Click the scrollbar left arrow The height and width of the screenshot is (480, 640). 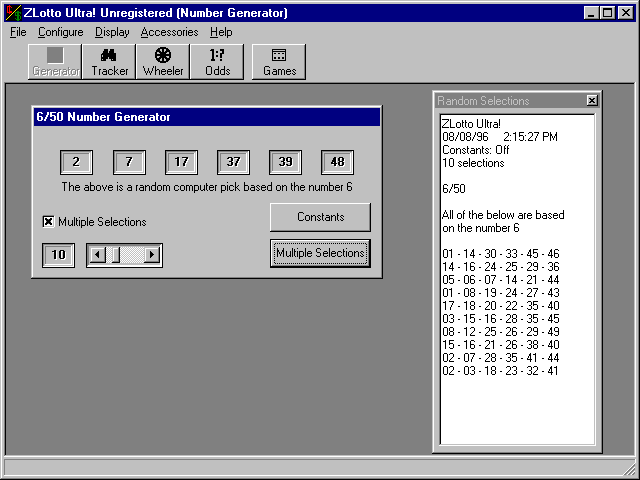pyautogui.click(x=96, y=255)
